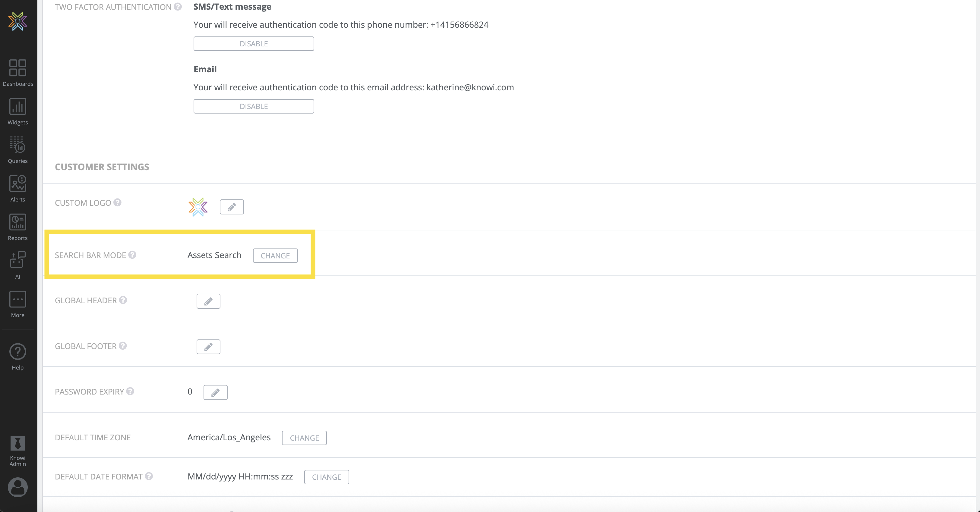Disable SMS/Text message two factor authentication
The image size is (980, 512).
click(x=253, y=44)
